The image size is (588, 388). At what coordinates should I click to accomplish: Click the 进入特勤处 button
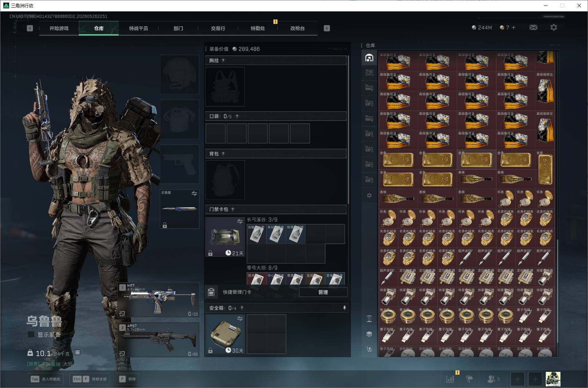click(46, 379)
